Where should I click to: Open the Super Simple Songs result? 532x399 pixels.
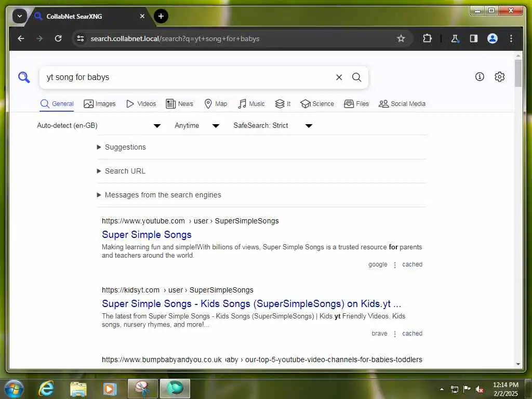(147, 235)
